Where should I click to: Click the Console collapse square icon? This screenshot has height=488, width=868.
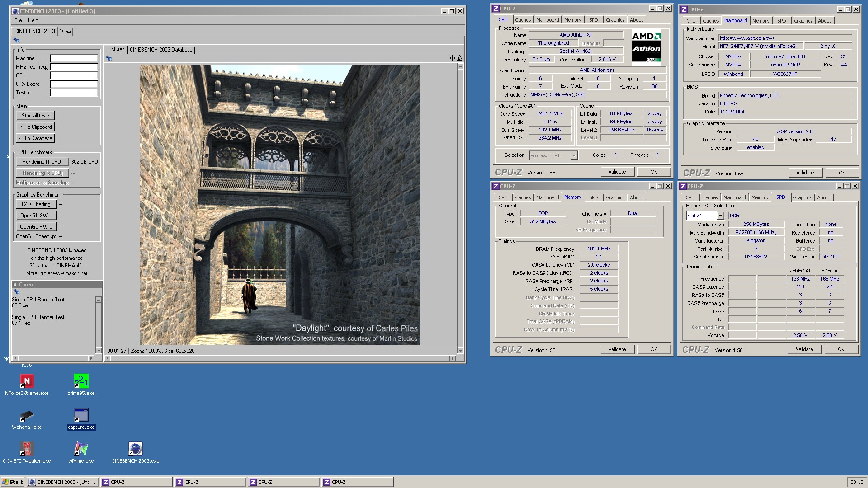pyautogui.click(x=15, y=285)
